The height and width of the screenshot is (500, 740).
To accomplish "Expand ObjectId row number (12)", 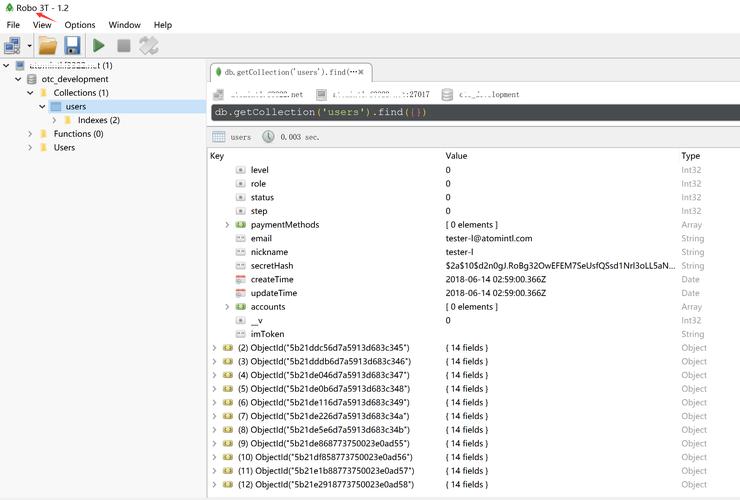I will click(x=215, y=484).
